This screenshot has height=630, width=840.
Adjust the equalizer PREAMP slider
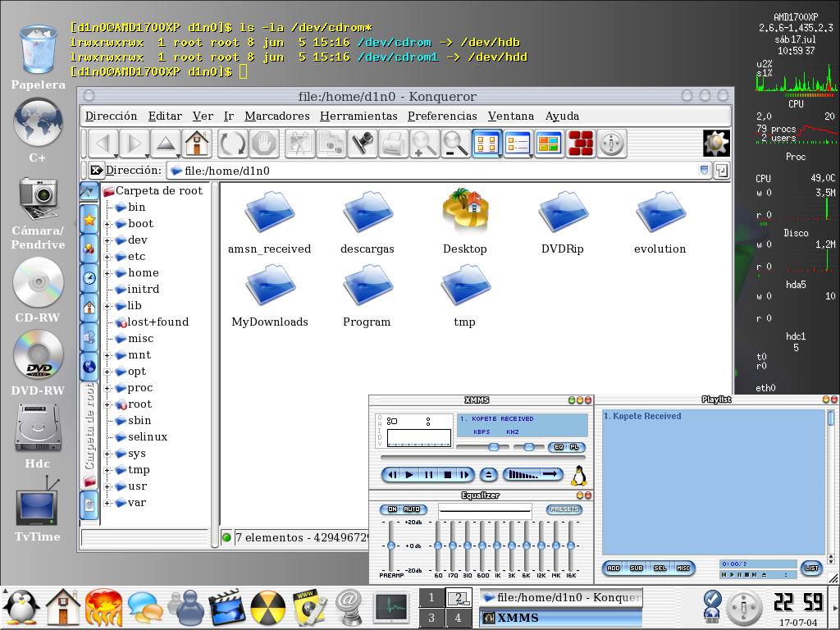391,546
